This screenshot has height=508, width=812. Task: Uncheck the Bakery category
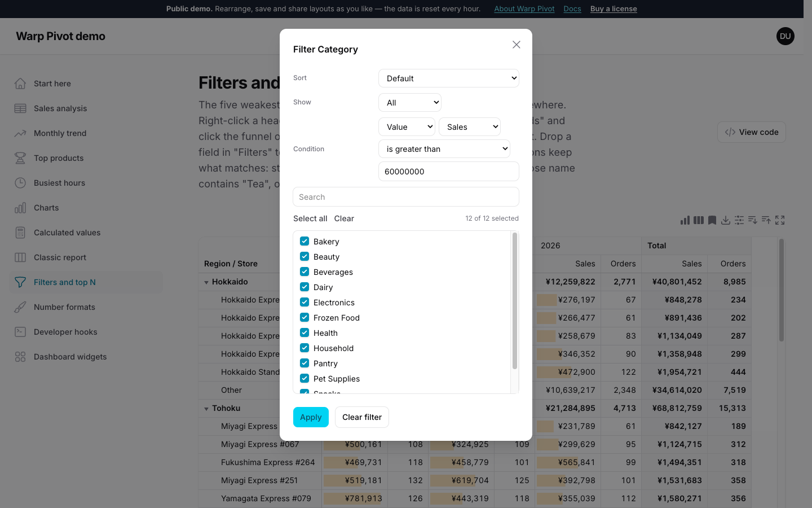pos(304,241)
